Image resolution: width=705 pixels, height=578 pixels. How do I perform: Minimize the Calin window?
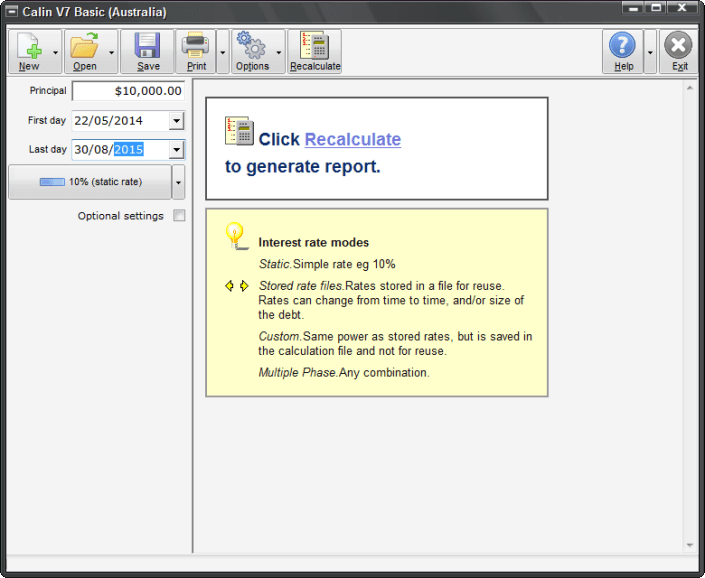click(633, 8)
